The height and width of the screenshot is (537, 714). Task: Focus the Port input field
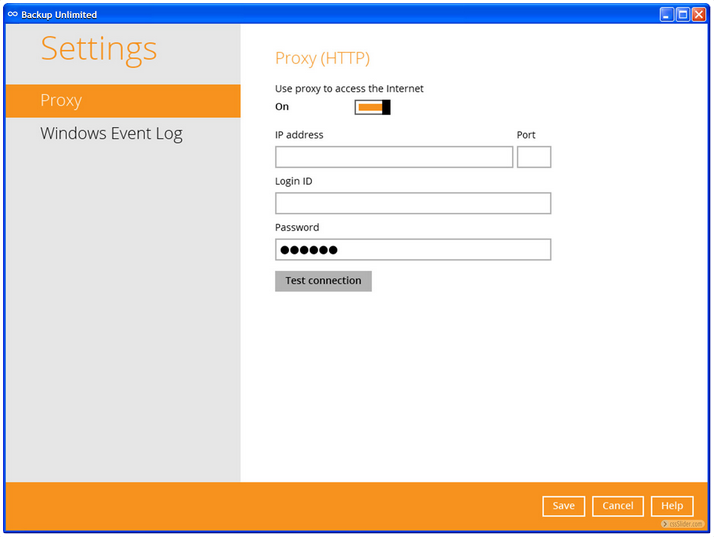[x=534, y=157]
